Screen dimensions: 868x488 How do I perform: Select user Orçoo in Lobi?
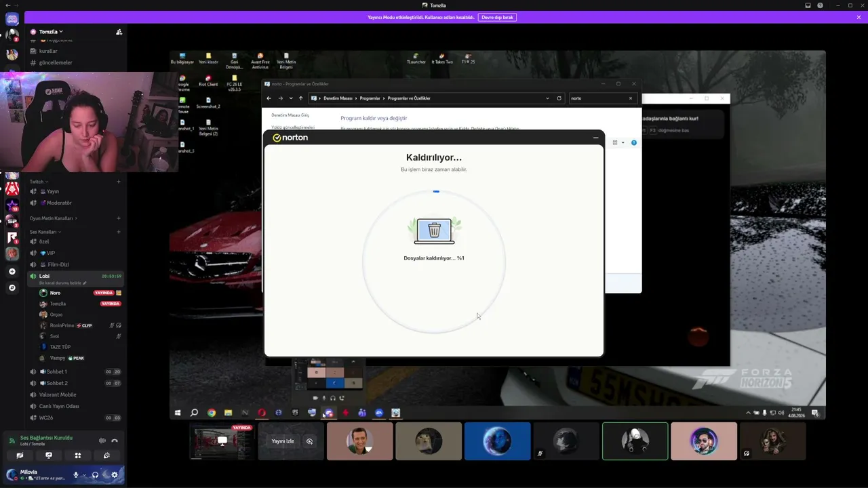pos(80,314)
